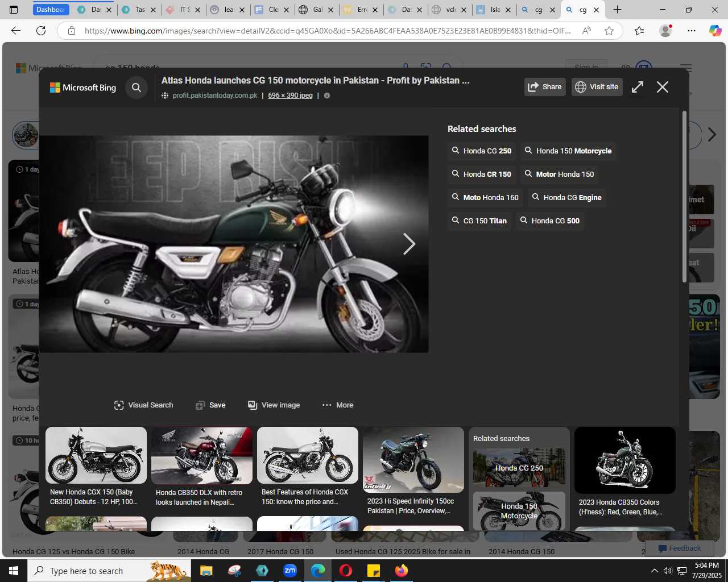The height and width of the screenshot is (582, 728).
Task: Click the image info icon beside size
Action: (x=327, y=95)
